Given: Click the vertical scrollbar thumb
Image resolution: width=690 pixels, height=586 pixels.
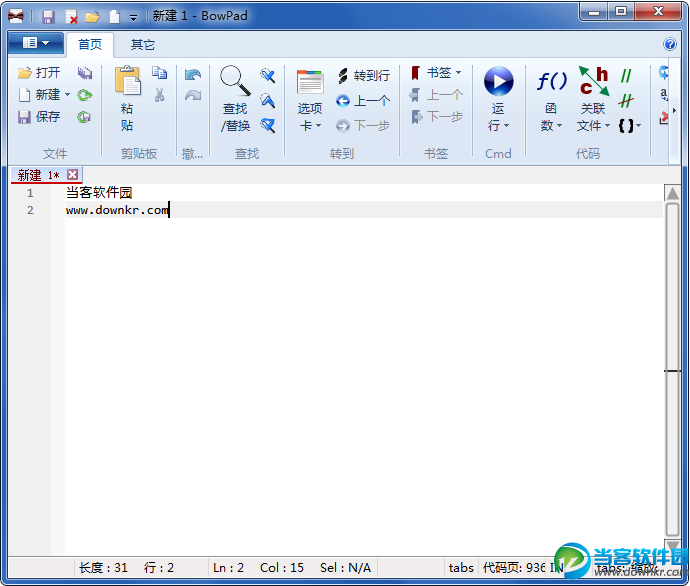Looking at the screenshot, I should pyautogui.click(x=672, y=370).
